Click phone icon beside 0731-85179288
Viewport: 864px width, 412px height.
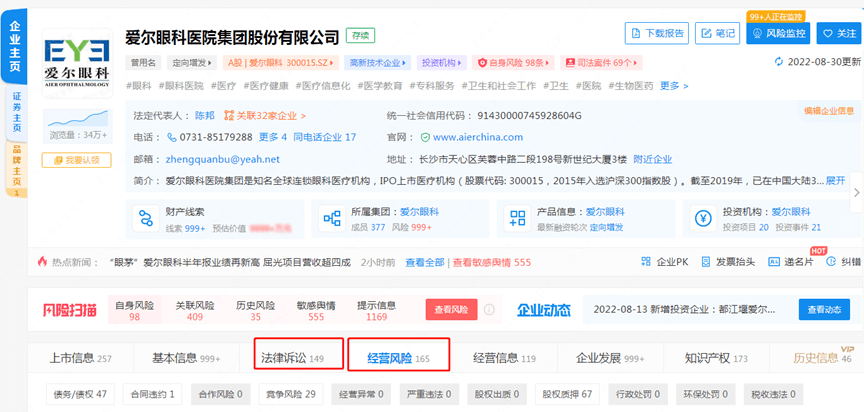[x=172, y=138]
